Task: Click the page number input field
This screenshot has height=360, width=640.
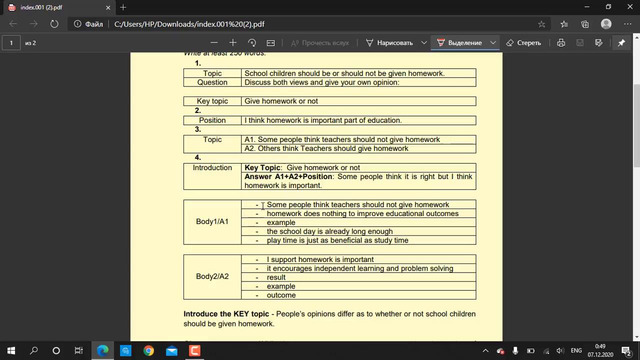Action: (x=11, y=42)
